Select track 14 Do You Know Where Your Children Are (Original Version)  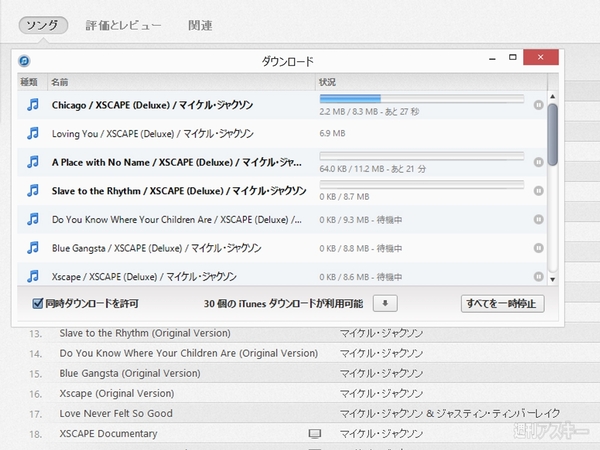189,353
